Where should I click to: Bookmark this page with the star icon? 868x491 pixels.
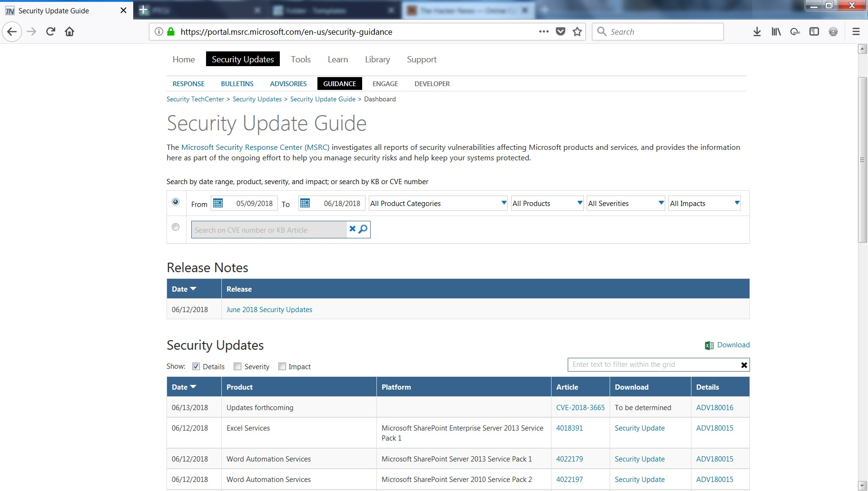coord(577,32)
